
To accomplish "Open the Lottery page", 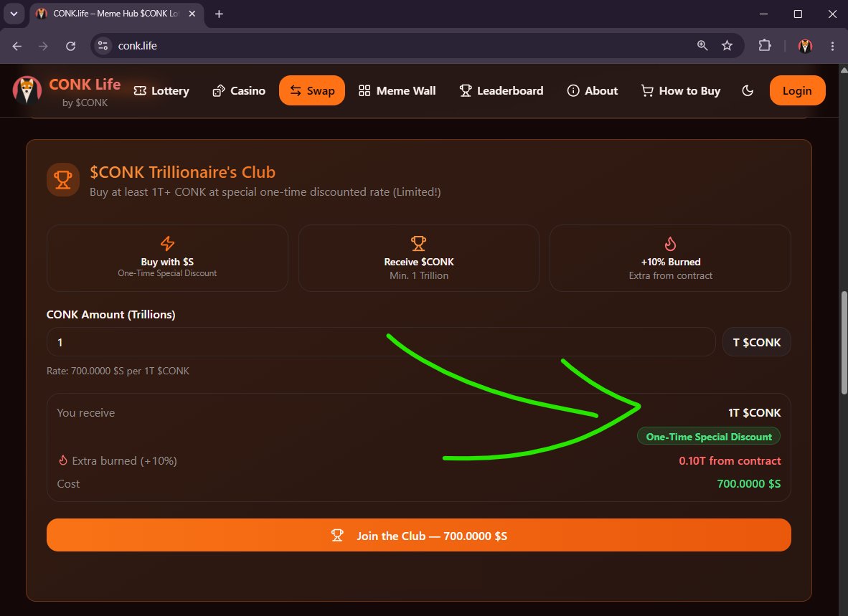I will 161,91.
